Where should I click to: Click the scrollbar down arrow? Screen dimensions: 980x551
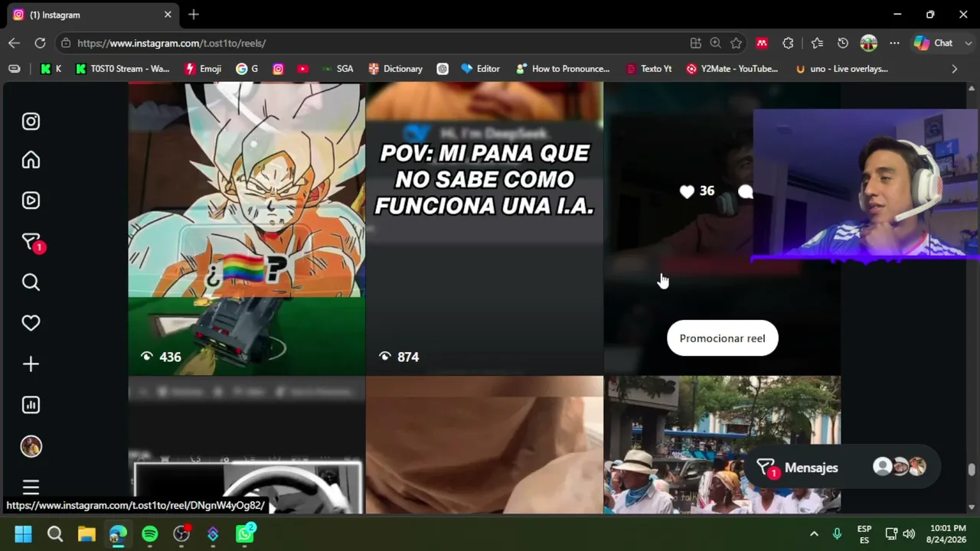click(x=972, y=507)
